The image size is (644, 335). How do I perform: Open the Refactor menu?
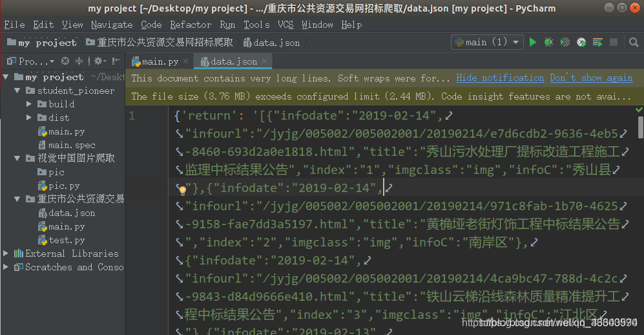[191, 25]
